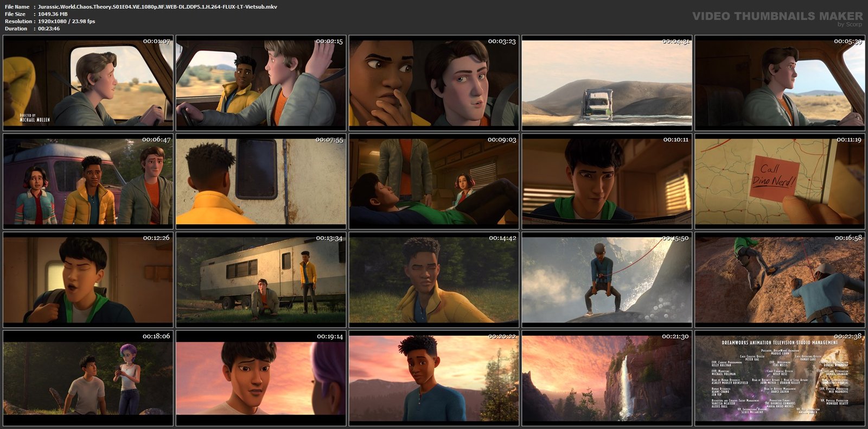Click the thumbnail stamped 00:12:26

coord(88,280)
